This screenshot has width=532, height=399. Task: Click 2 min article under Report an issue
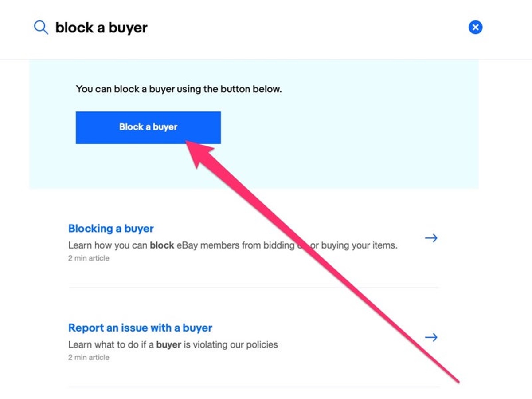(x=89, y=358)
